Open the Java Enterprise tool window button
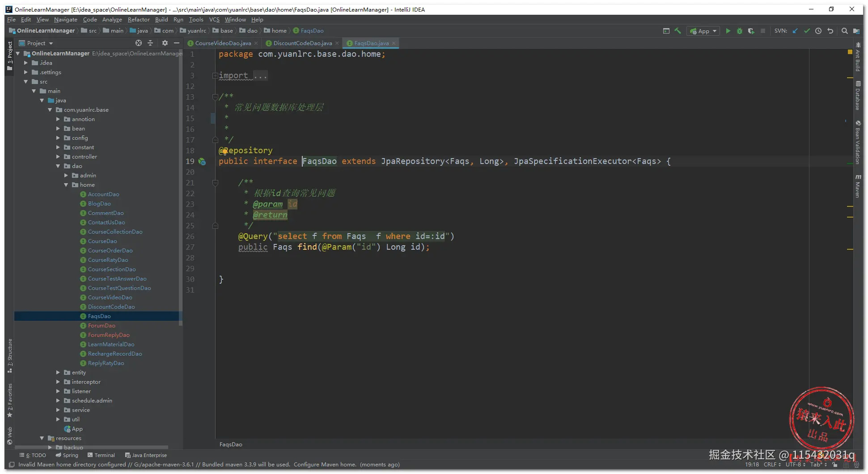This screenshot has height=474, width=868. (146, 455)
